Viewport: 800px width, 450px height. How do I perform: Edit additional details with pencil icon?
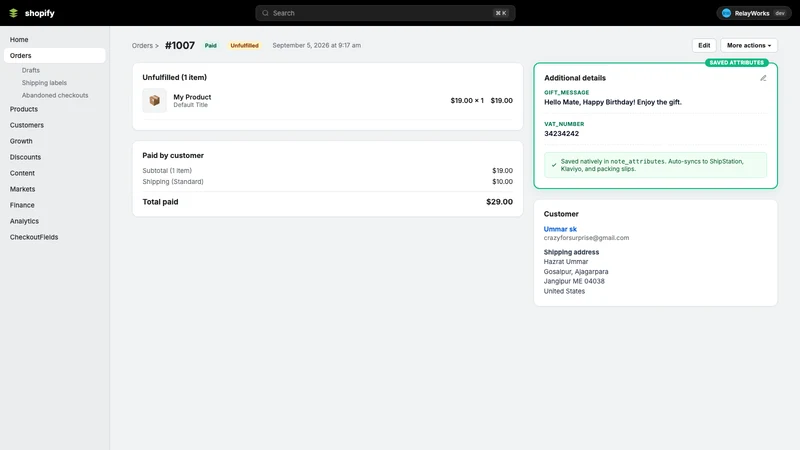[763, 78]
